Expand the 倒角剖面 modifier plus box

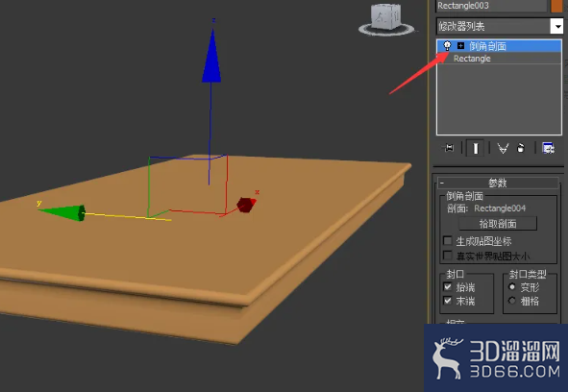(x=460, y=46)
